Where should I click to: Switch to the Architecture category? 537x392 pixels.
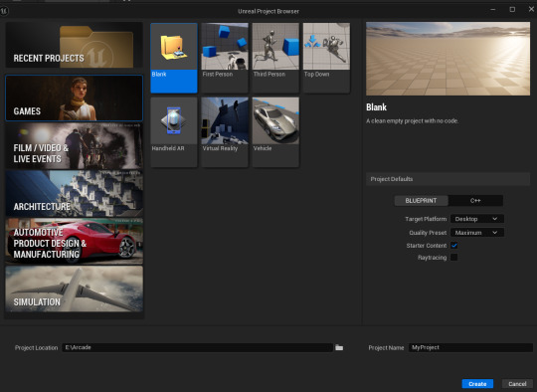point(74,194)
